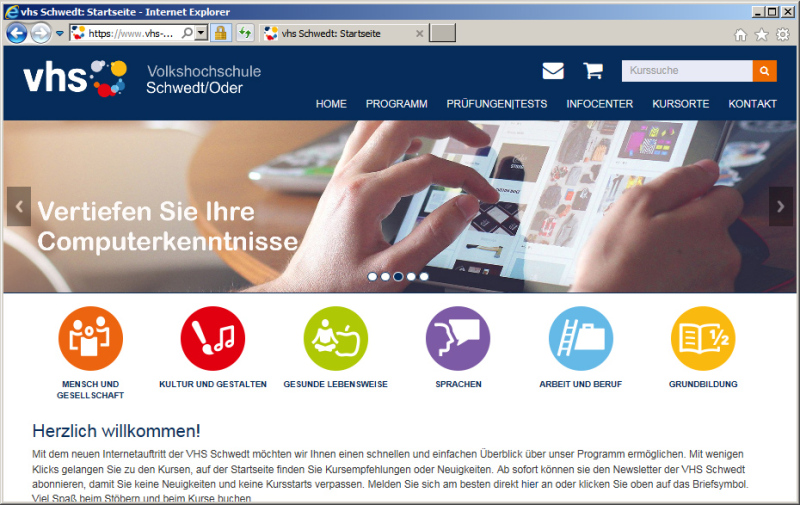Viewport: 800px width, 505px height.
Task: Switch to the second carousel dot
Action: (385, 276)
